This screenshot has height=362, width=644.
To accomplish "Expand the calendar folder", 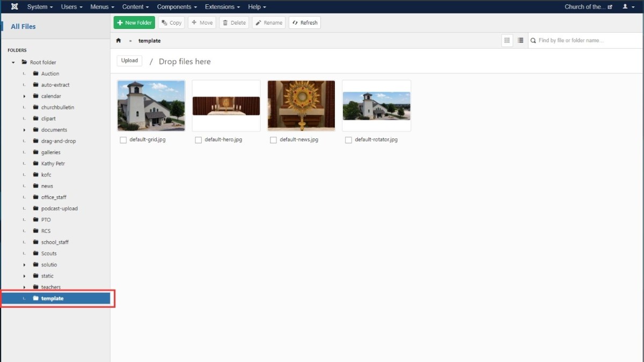I will pyautogui.click(x=24, y=97).
